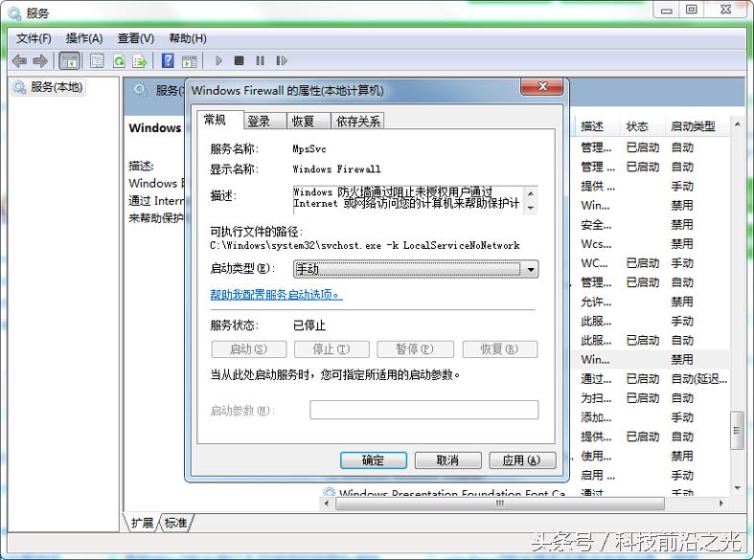Click the description box scroll-down arrow

click(531, 208)
